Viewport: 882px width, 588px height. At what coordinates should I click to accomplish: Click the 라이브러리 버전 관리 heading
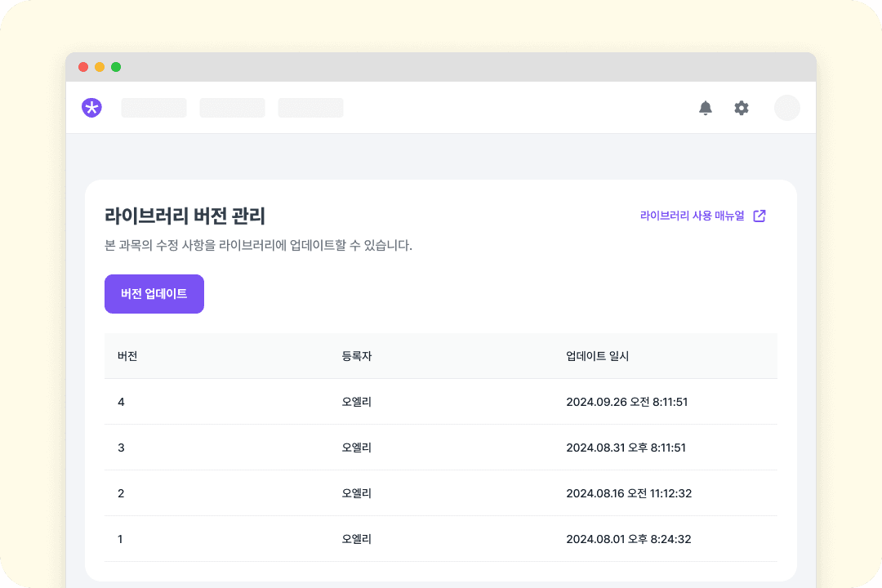click(x=185, y=216)
